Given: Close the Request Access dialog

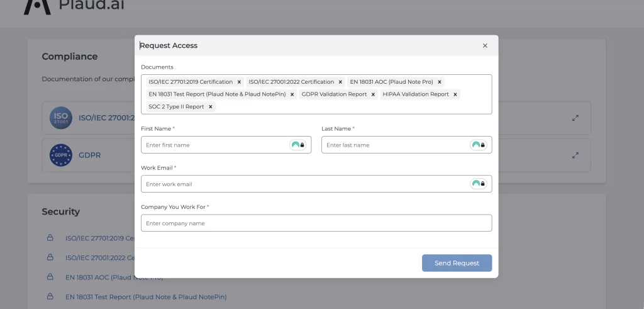Looking at the screenshot, I should 485,45.
